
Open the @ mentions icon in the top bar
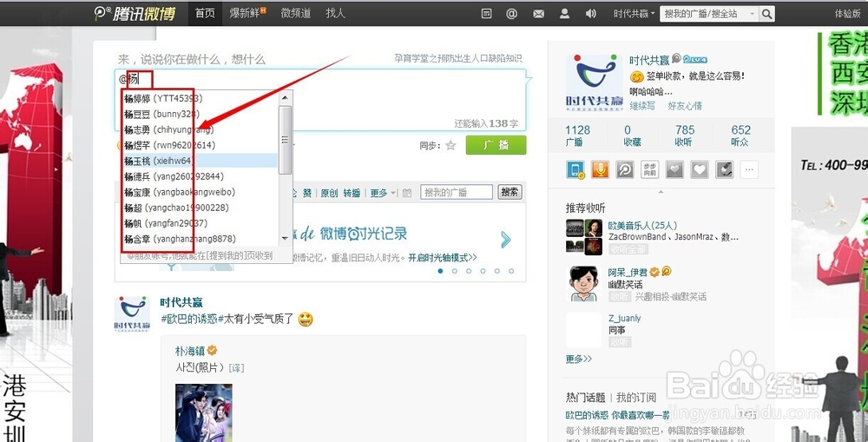point(511,14)
